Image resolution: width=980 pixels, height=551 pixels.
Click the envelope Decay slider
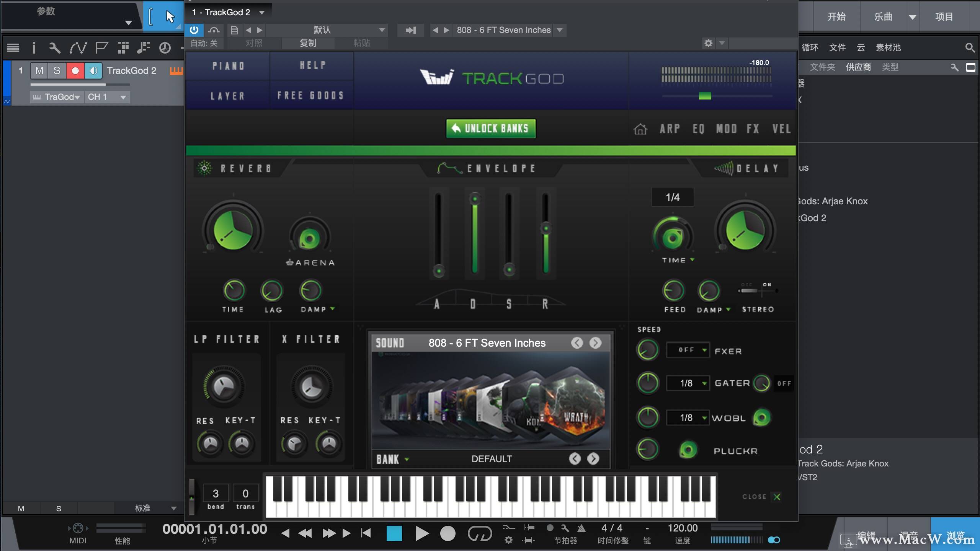pyautogui.click(x=475, y=233)
